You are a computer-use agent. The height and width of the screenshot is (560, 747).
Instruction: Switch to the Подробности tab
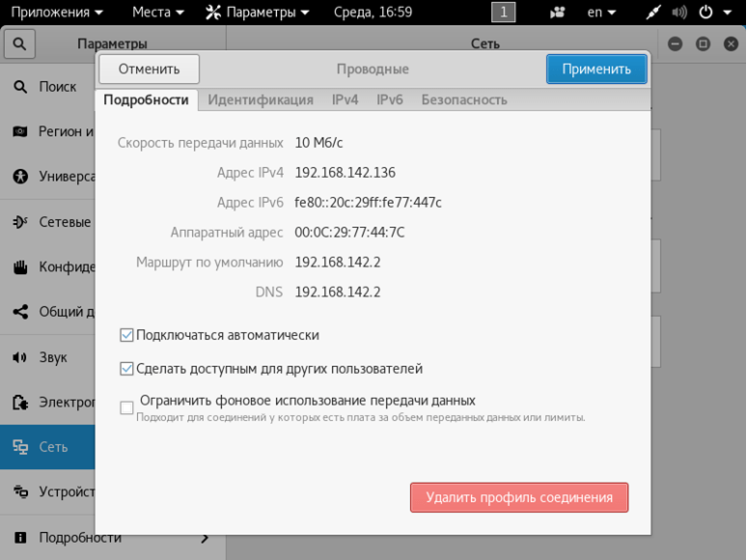pyautogui.click(x=147, y=100)
